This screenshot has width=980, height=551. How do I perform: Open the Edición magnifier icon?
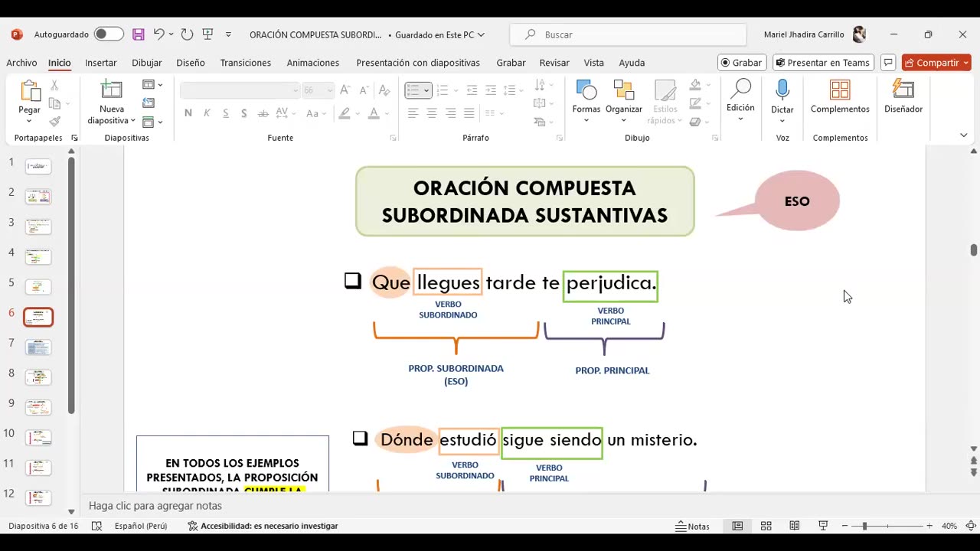[x=740, y=90]
